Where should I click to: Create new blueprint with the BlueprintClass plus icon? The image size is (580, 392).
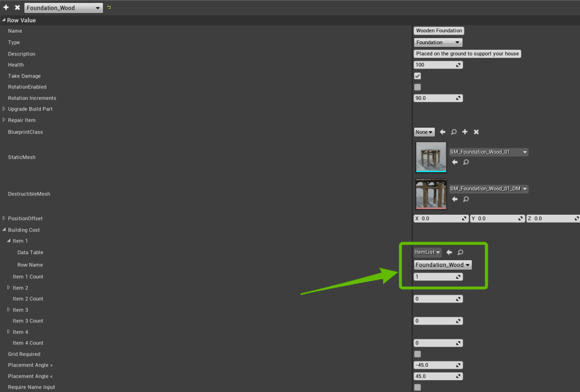coord(465,132)
